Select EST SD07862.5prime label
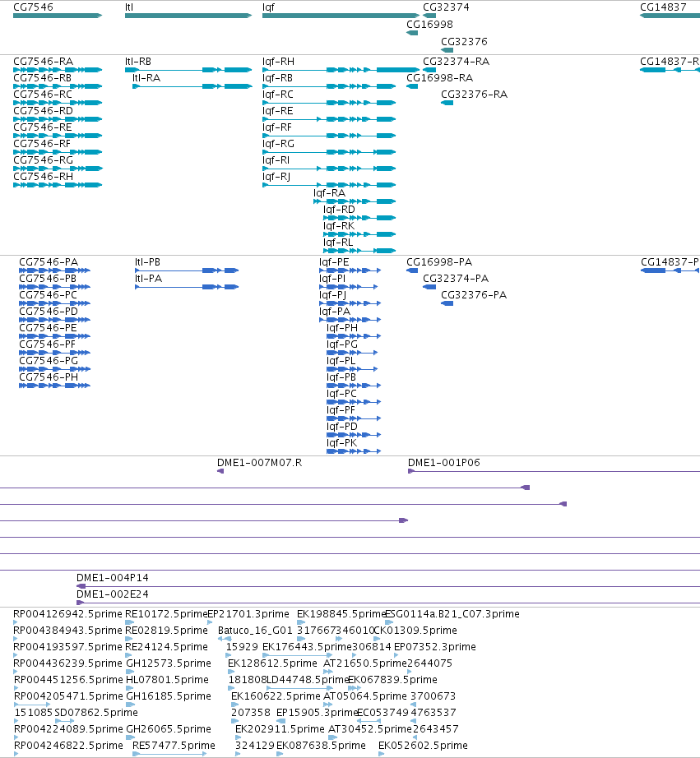This screenshot has height=758, width=700. coord(95,713)
